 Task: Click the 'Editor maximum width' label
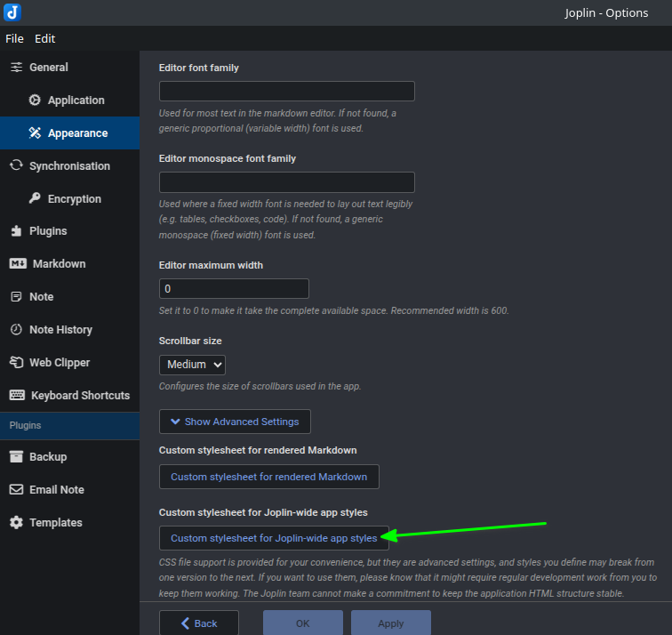coord(211,265)
